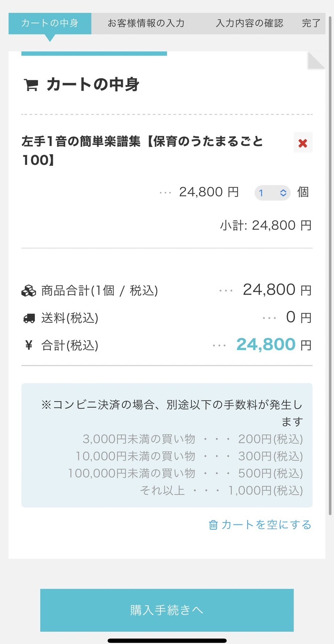
Task: Click the delivery truck icon beside 送料
Action: (29, 318)
